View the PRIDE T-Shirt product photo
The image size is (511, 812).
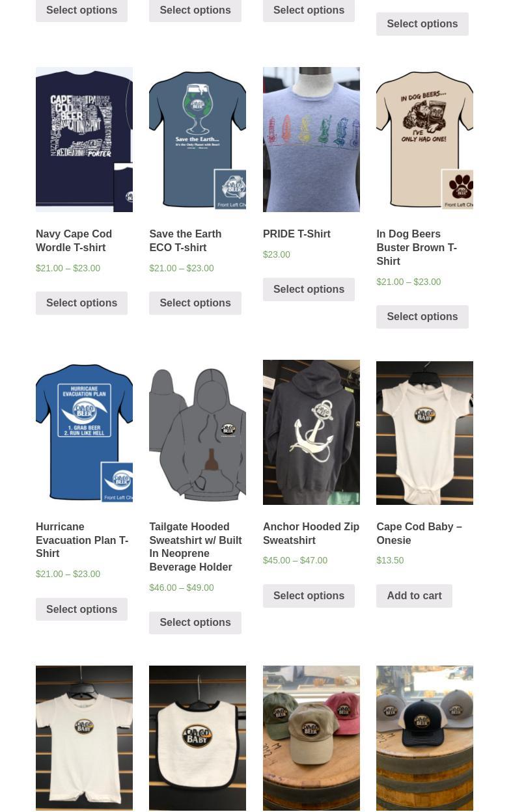coord(311,139)
